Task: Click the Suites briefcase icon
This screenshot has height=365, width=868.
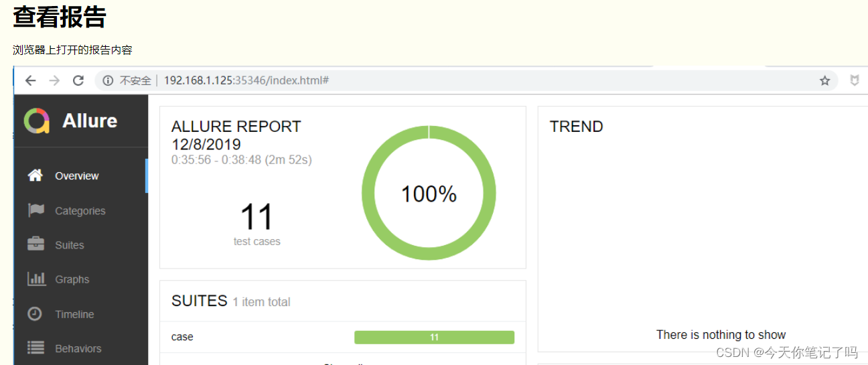Action: pyautogui.click(x=35, y=244)
